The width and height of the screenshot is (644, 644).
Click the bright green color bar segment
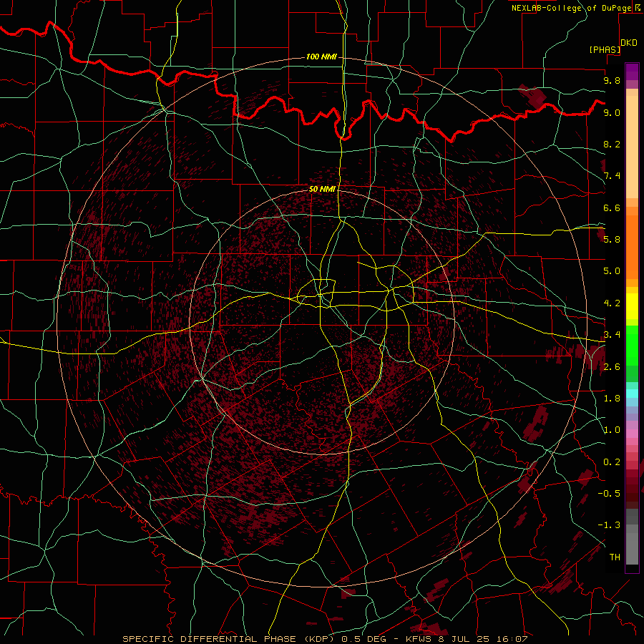click(x=632, y=346)
